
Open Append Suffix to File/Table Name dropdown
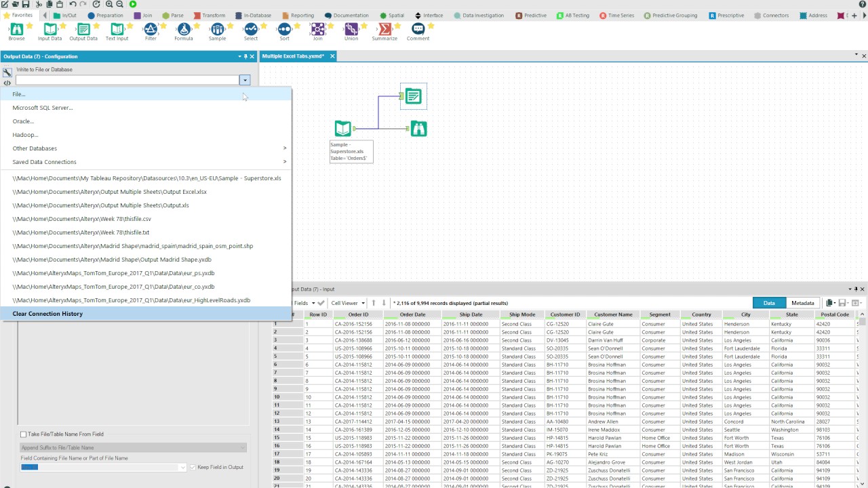(133, 447)
